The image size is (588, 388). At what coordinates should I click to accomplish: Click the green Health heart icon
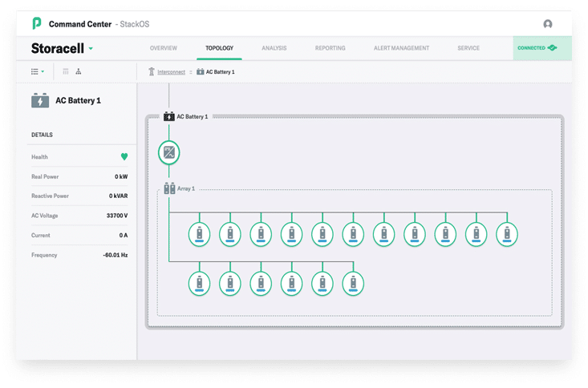(124, 156)
